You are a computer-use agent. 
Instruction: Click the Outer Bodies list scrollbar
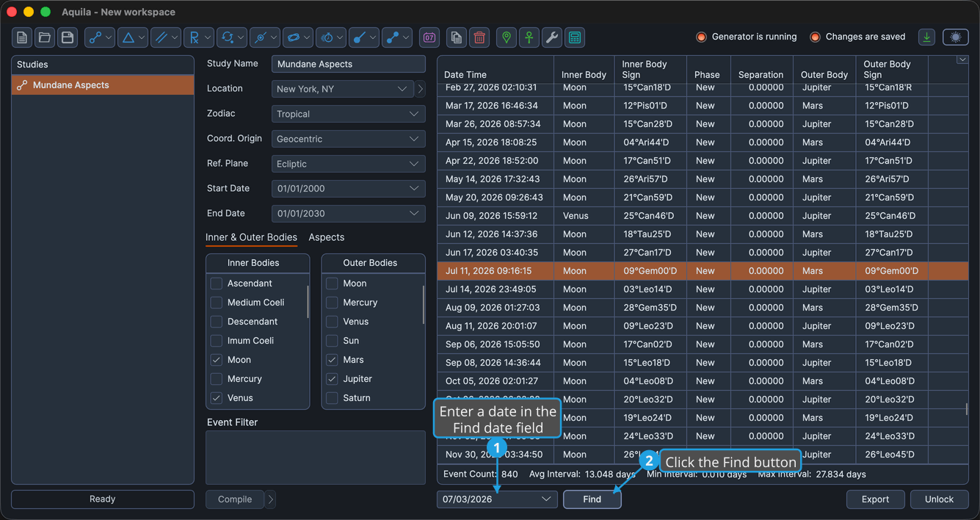(x=424, y=304)
